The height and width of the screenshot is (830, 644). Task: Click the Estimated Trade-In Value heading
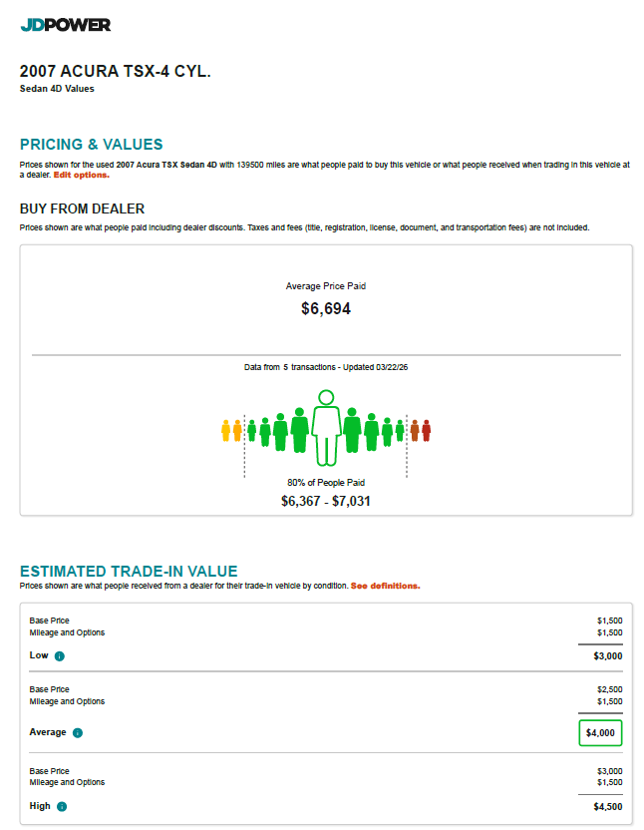[x=129, y=572]
